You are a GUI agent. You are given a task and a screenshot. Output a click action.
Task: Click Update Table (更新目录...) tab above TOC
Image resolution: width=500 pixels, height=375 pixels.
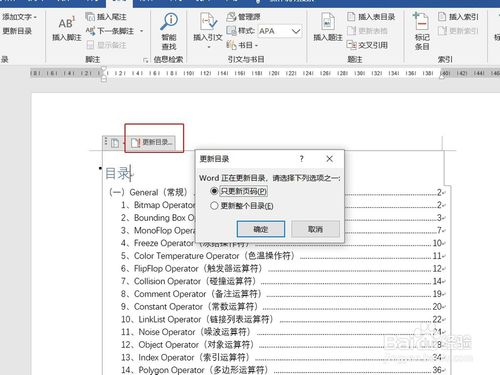[152, 143]
